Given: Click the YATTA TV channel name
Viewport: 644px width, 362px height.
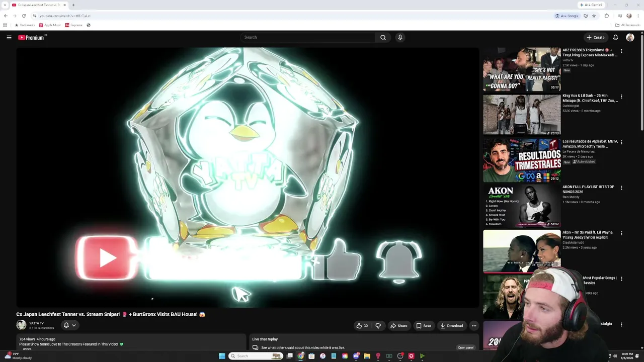Looking at the screenshot, I should point(36,323).
